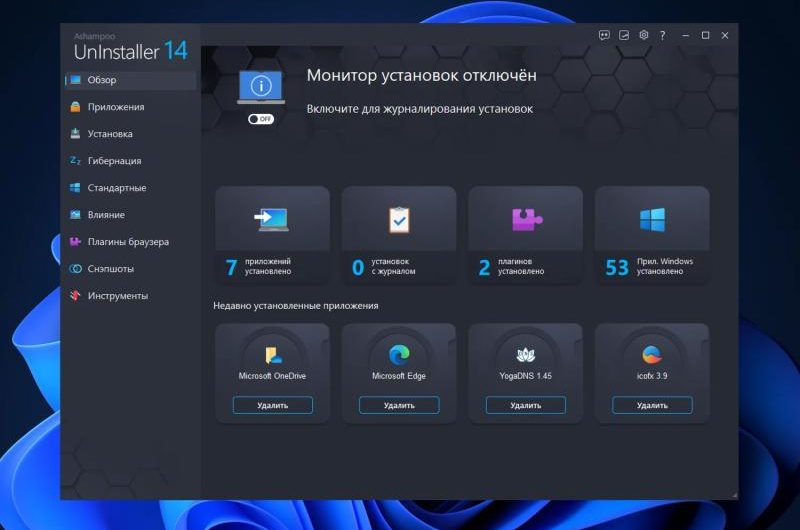Toggle the installation monitor OFF switch
This screenshot has height=530, width=800.
261,119
